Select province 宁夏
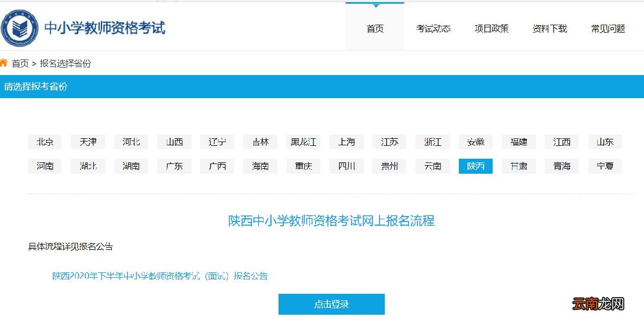Screen dimensions: 644x319 [x=605, y=166]
